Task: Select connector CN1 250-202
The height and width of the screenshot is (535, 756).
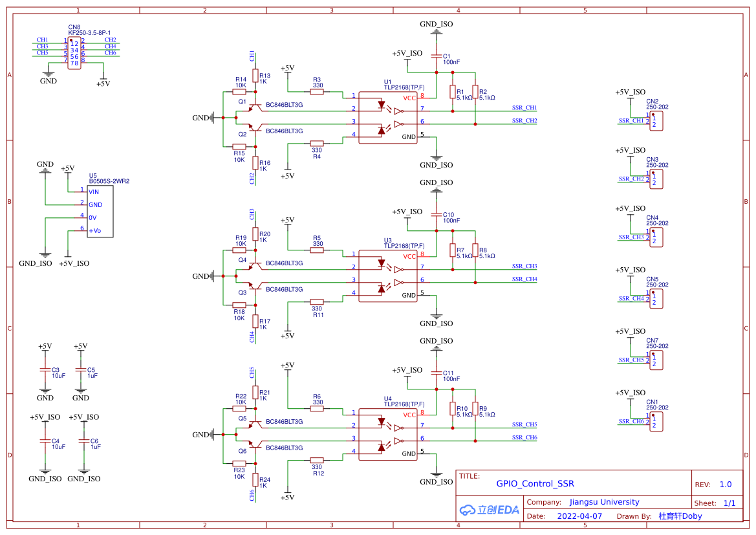Action: (x=656, y=422)
